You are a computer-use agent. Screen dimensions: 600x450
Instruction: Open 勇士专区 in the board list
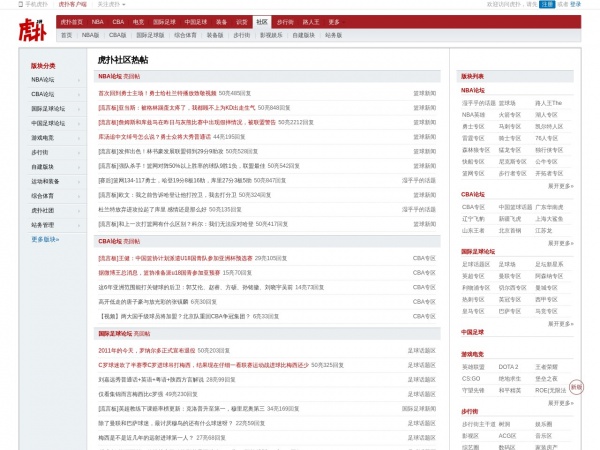coord(473,127)
